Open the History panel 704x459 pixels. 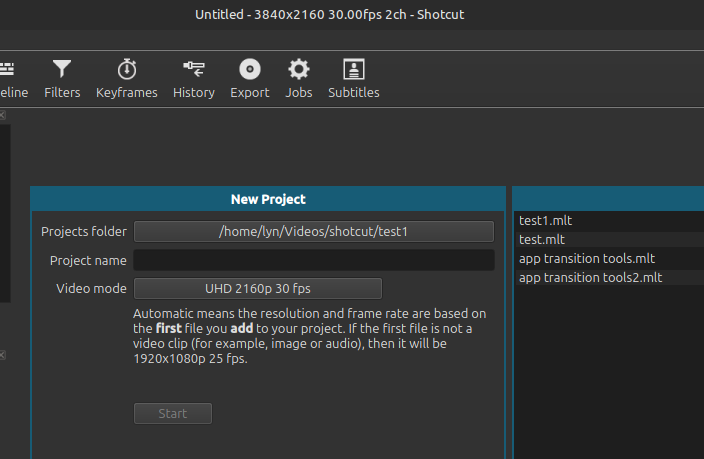(193, 79)
